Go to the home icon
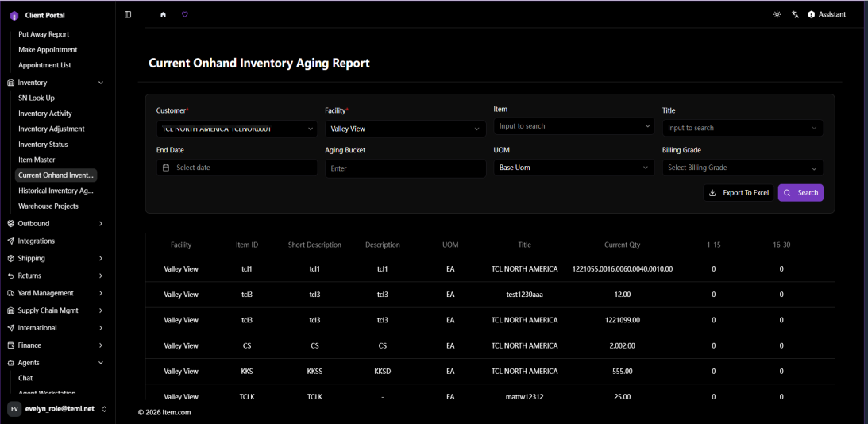 pyautogui.click(x=163, y=15)
